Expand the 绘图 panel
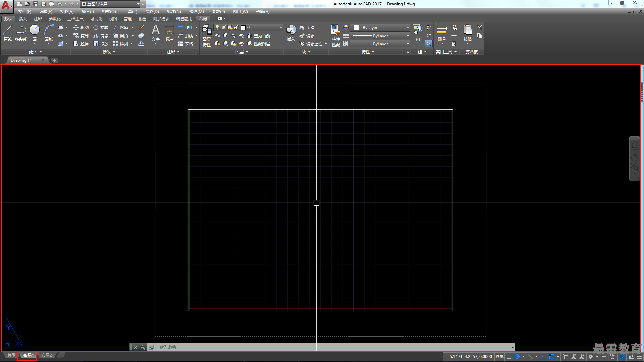This screenshot has width=644, height=362. (x=35, y=52)
